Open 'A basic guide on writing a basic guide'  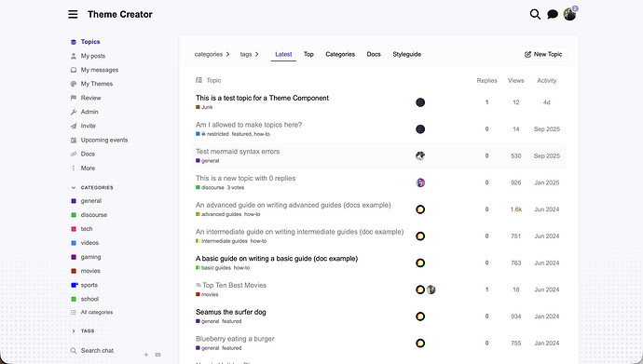coord(277,259)
